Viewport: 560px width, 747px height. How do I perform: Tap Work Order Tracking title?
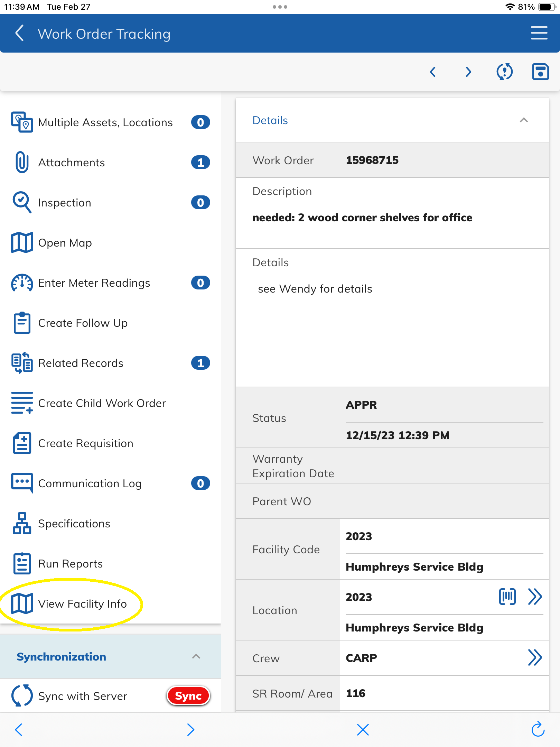(104, 34)
